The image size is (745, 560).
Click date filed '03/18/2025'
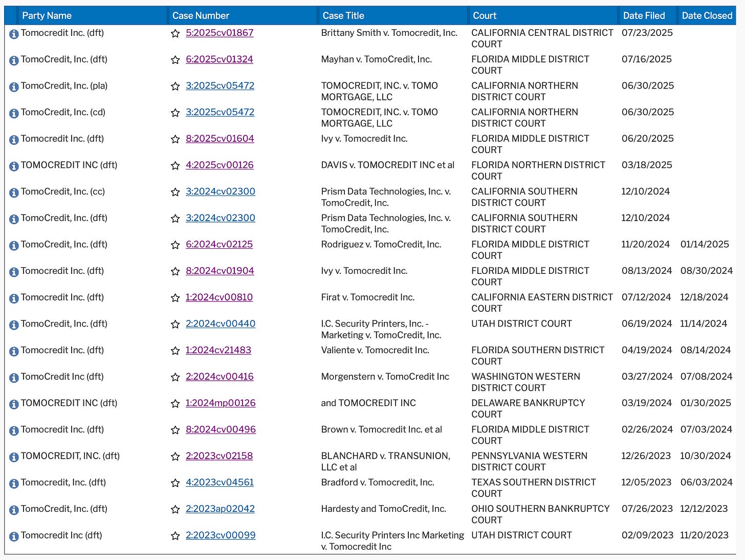point(647,165)
